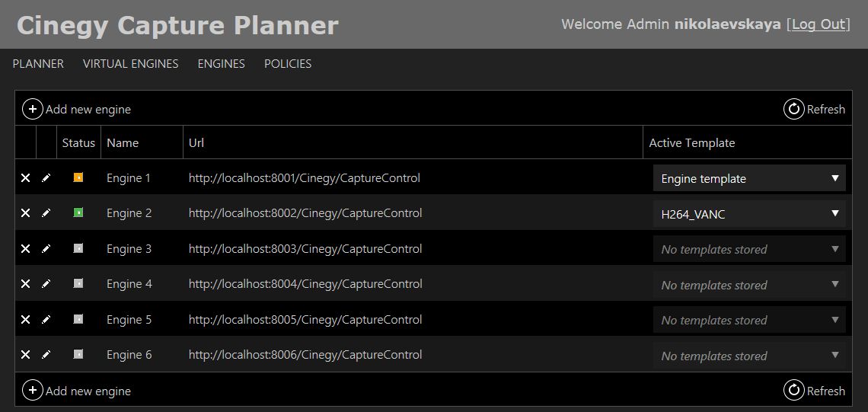Click the gray status icon of Engine 6
The width and height of the screenshot is (868, 412).
[x=78, y=354]
